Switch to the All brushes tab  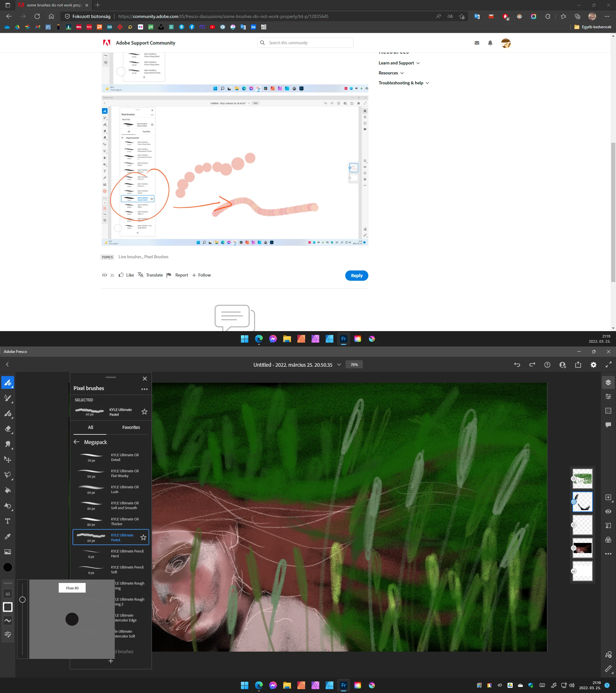(x=90, y=427)
